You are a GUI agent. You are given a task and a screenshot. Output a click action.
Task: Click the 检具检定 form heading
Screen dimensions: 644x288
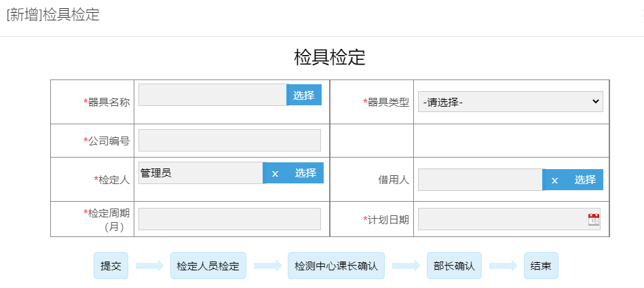[330, 58]
